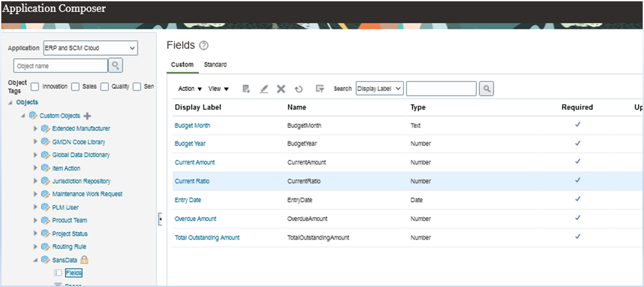Click the Maintenance Work Request cube icon
644x287 pixels.
(45, 194)
